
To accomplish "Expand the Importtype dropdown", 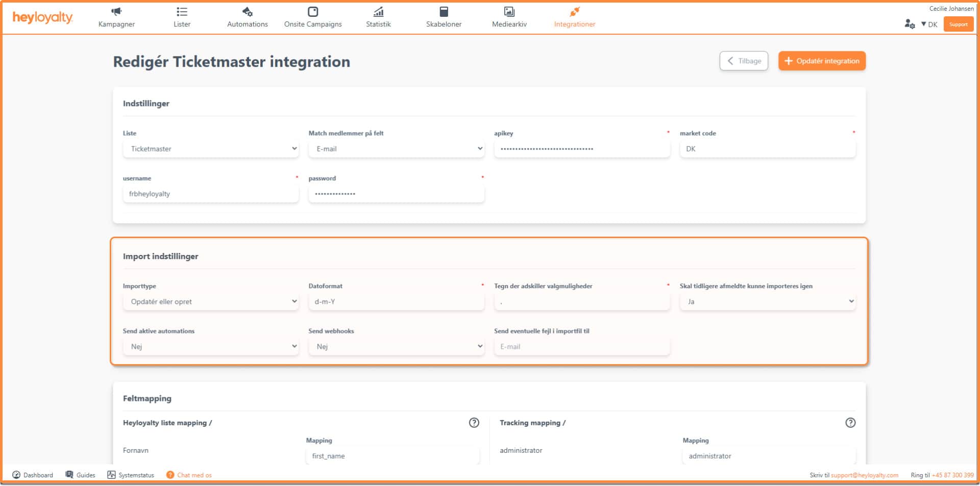I will point(210,302).
